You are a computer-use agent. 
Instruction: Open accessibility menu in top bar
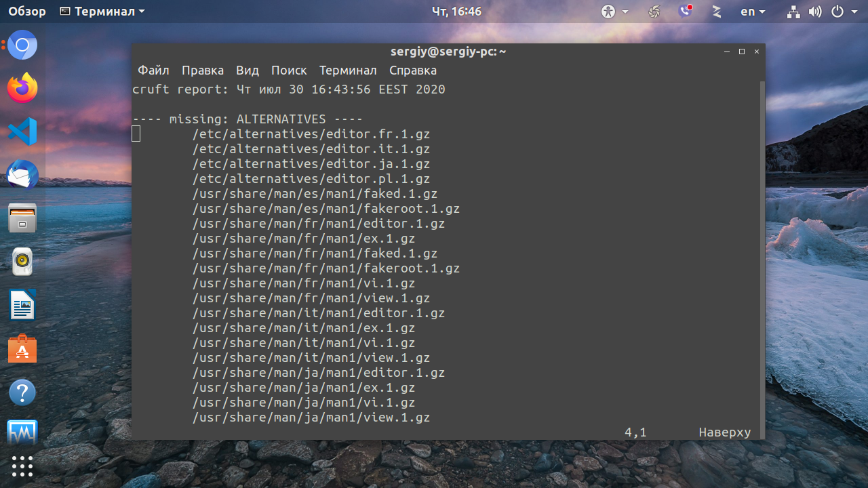pyautogui.click(x=614, y=12)
